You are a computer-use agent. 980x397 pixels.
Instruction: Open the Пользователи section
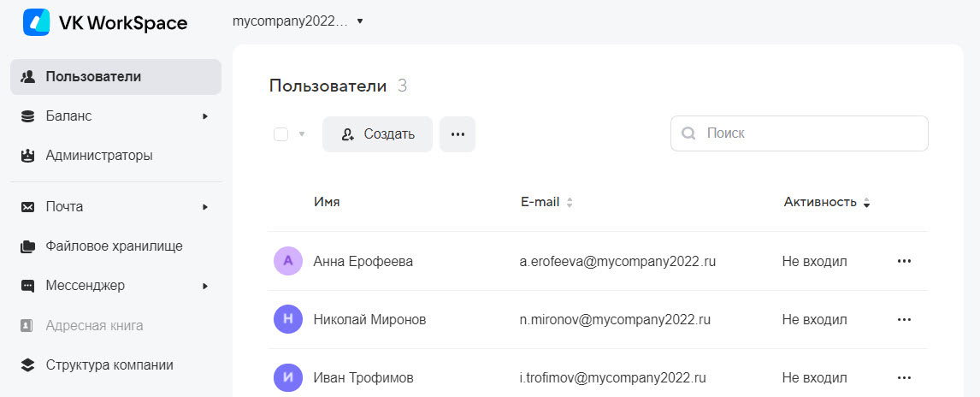coord(115,77)
